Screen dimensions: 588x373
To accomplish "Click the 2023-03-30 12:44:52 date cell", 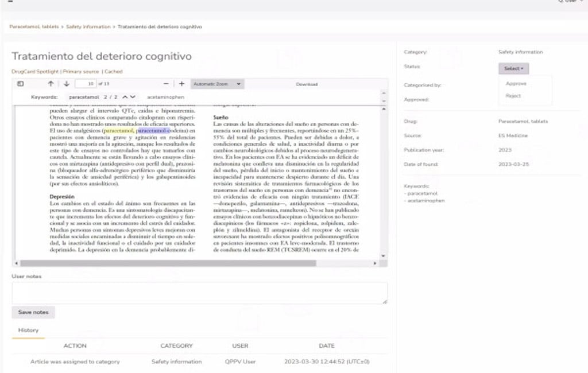I will 327,362.
